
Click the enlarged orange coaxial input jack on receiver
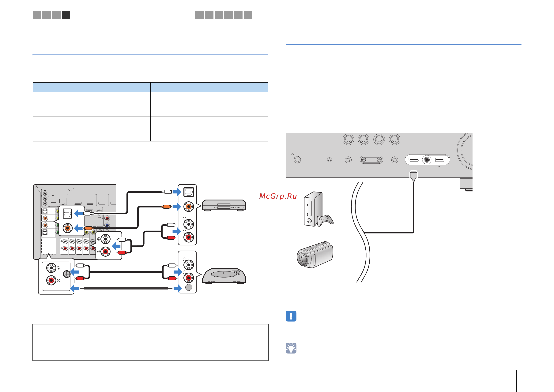tap(68, 228)
